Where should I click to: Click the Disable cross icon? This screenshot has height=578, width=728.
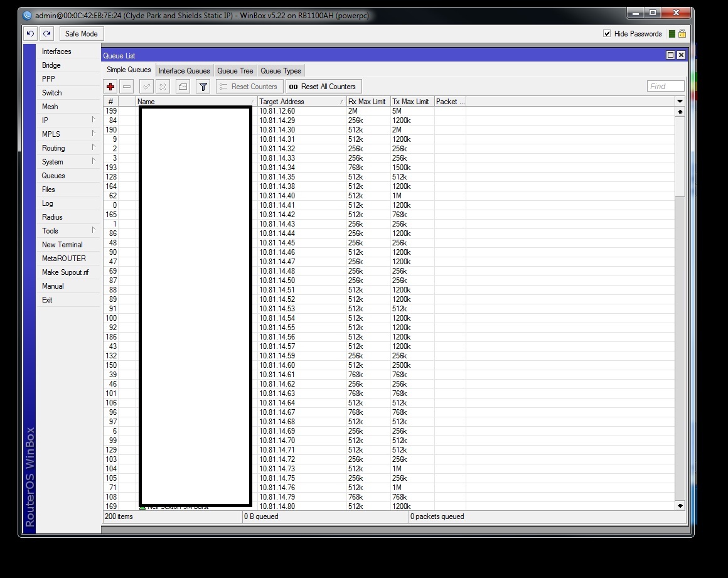click(163, 87)
